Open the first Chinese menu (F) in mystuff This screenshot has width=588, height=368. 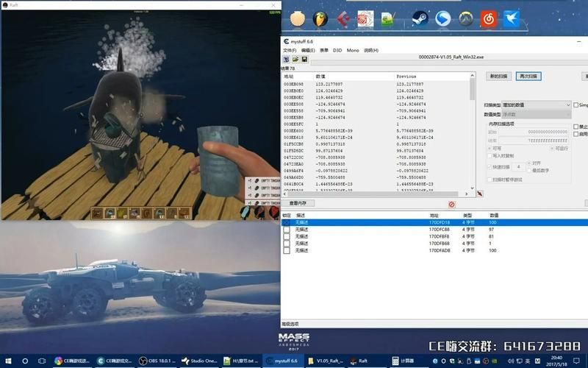290,50
